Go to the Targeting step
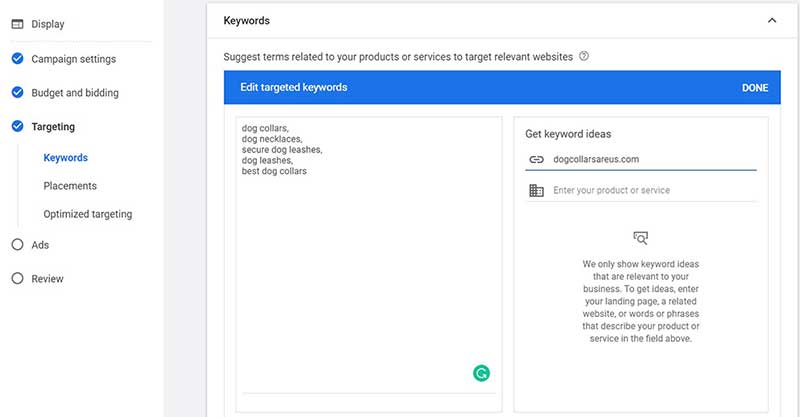Screen dimensions: 800x417 coord(53,127)
